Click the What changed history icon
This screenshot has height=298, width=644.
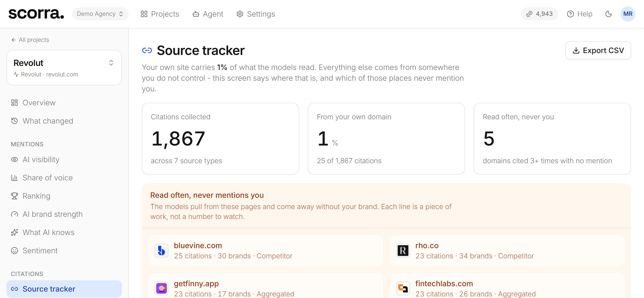(x=14, y=121)
